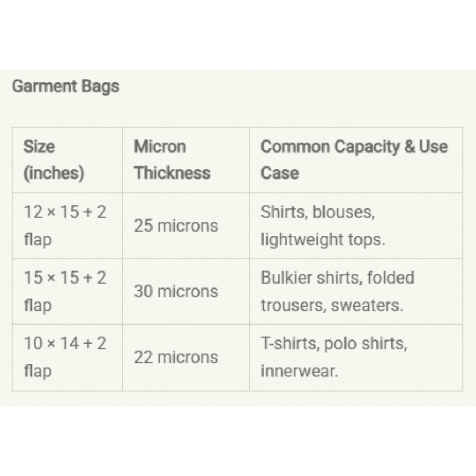Click the Micron Thickness column header

pos(172,160)
